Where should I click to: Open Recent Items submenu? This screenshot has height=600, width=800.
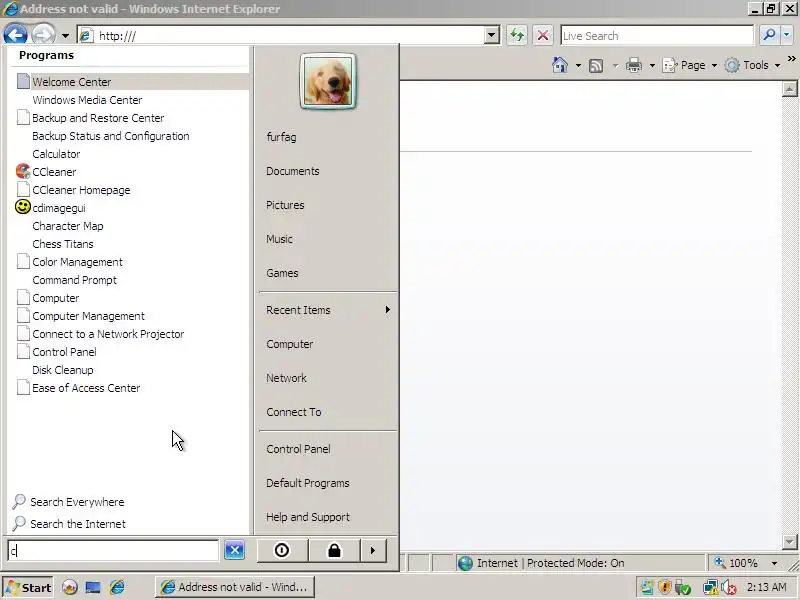[x=329, y=310]
